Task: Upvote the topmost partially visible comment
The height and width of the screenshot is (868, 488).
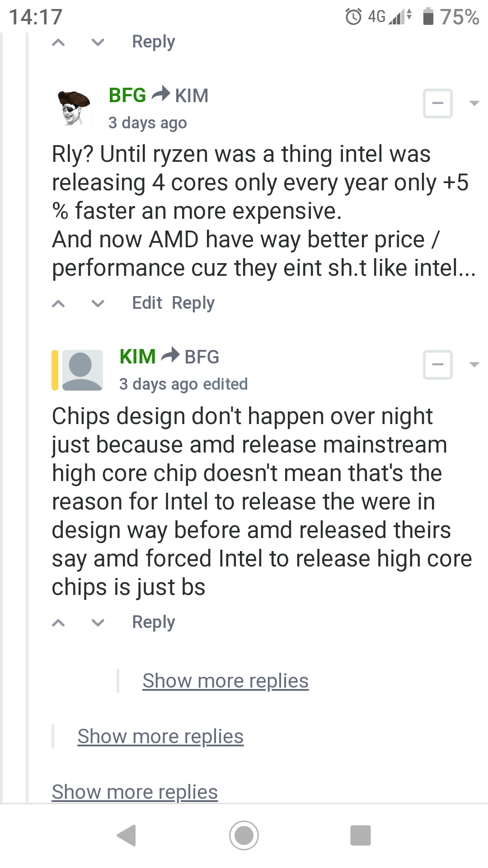Action: click(x=58, y=43)
